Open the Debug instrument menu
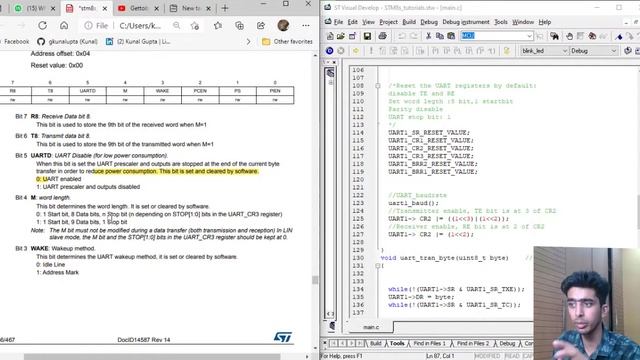The height and width of the screenshot is (360, 640). [466, 22]
